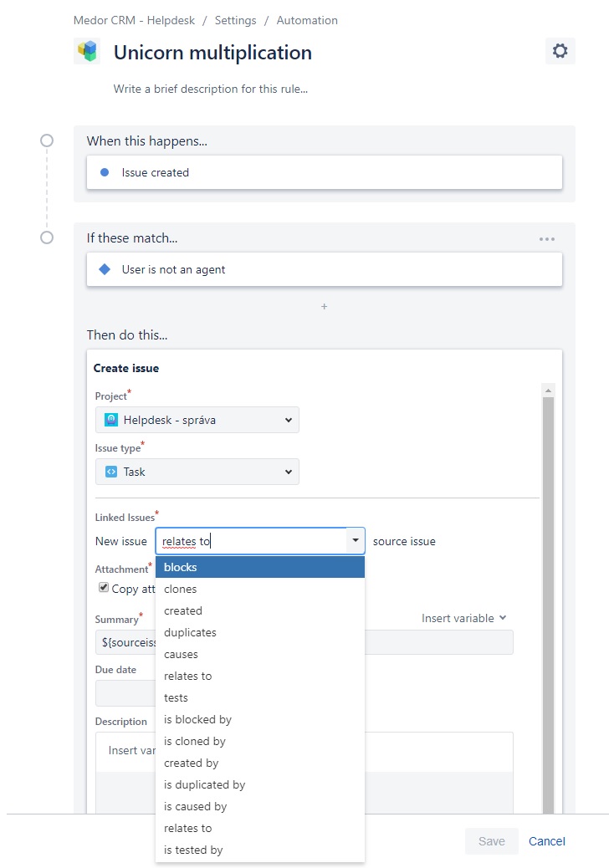Open the Issue type Task dropdown
Image resolution: width=609 pixels, height=868 pixels.
(x=197, y=472)
